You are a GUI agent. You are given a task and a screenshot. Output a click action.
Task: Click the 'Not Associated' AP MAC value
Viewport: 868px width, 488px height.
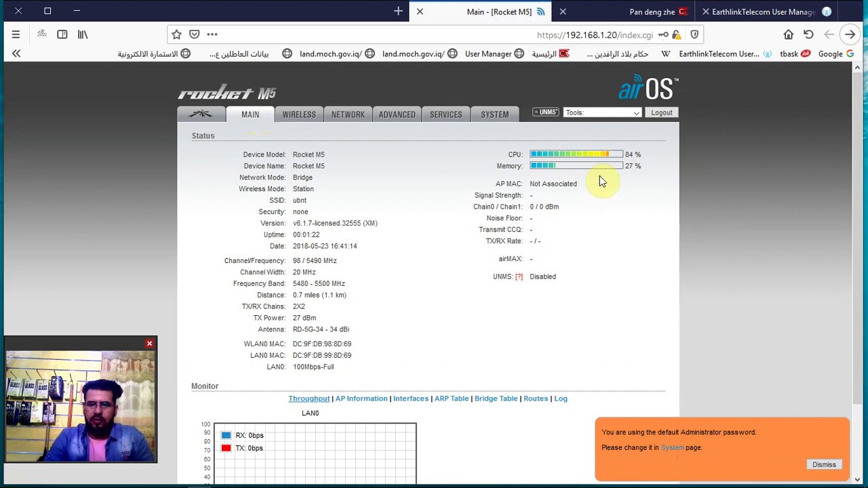(553, 184)
